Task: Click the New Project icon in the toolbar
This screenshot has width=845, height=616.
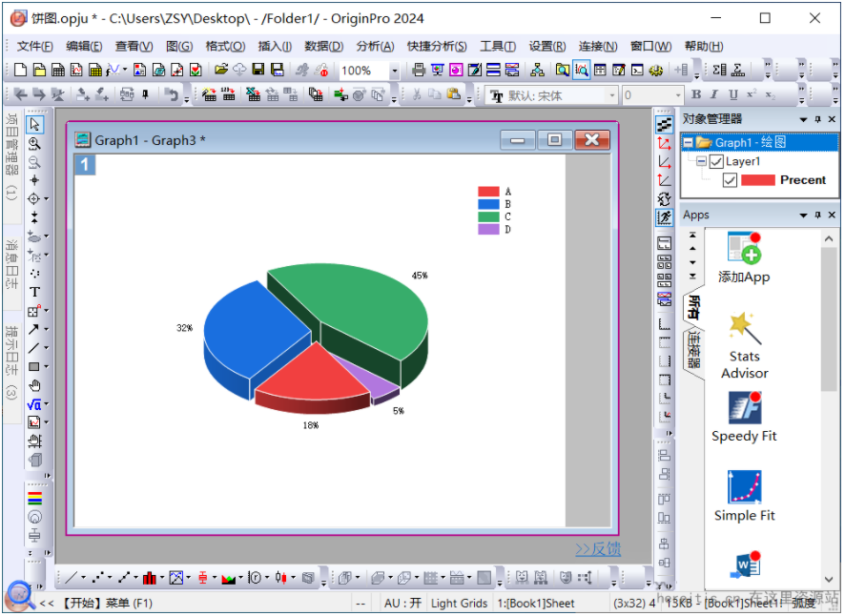Action: click(x=20, y=70)
